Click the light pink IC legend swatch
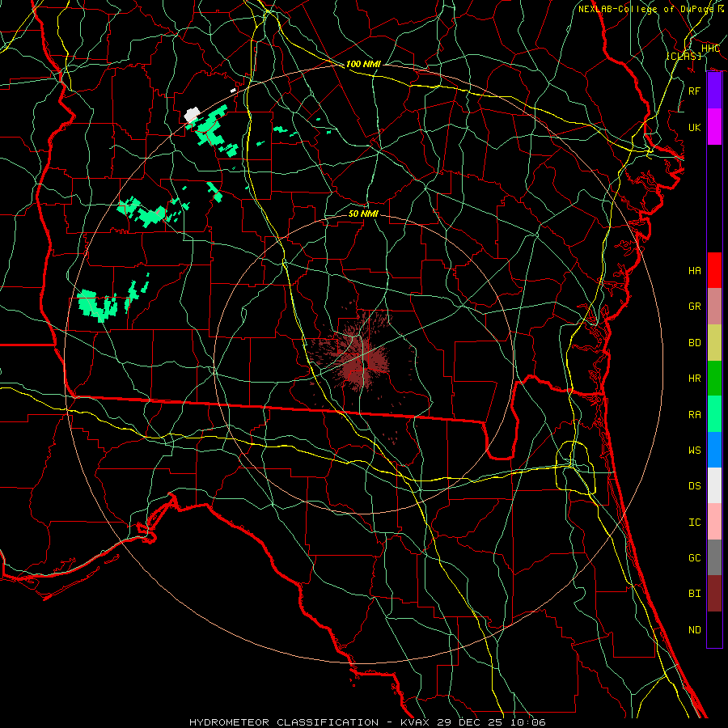 [x=714, y=522]
